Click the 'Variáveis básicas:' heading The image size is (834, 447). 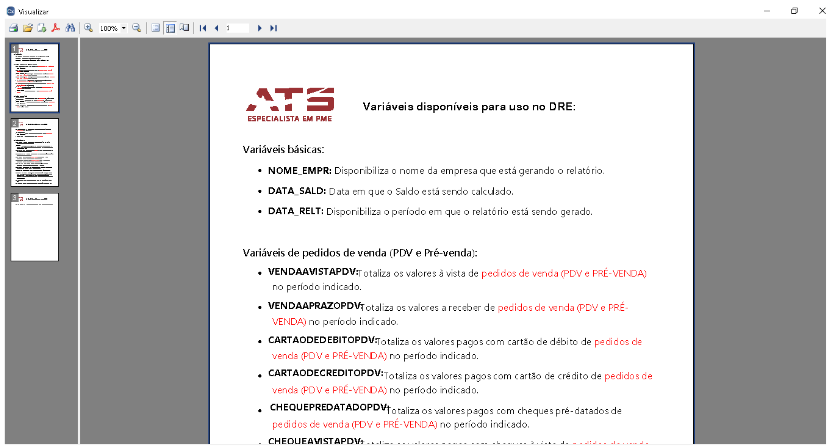(283, 150)
